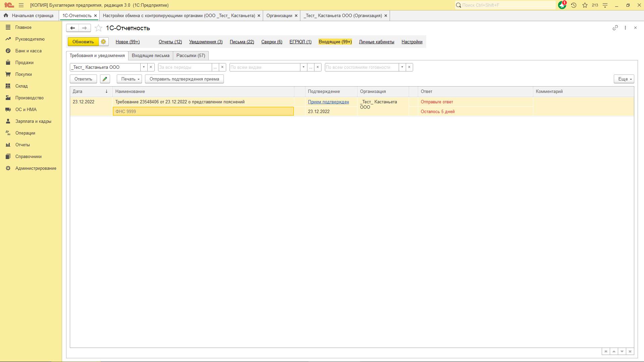644x362 pixels.
Task: Clear the organization filter
Action: [151, 67]
